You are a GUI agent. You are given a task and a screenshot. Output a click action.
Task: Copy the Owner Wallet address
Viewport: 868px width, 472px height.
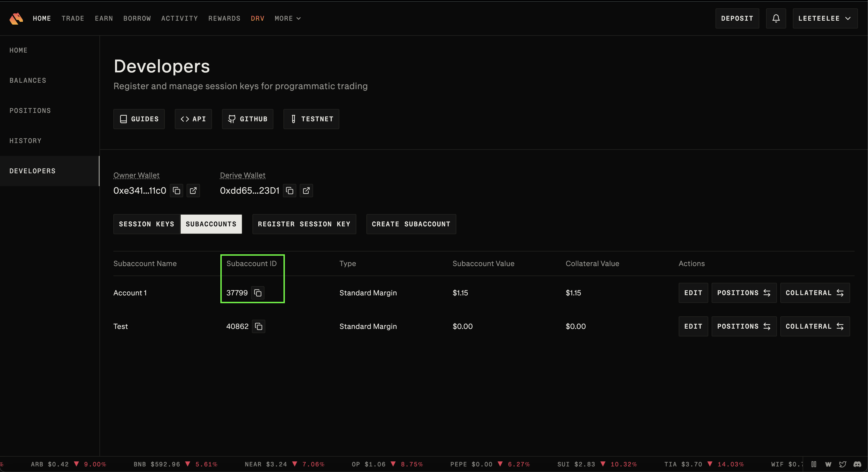(176, 191)
